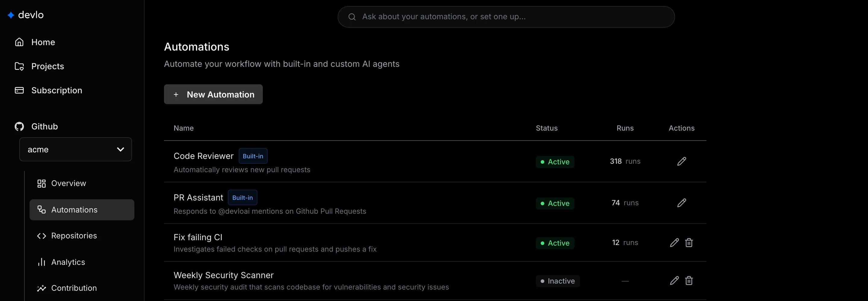Focus the 'Ask about your automations' search field
868x301 pixels.
506,17
